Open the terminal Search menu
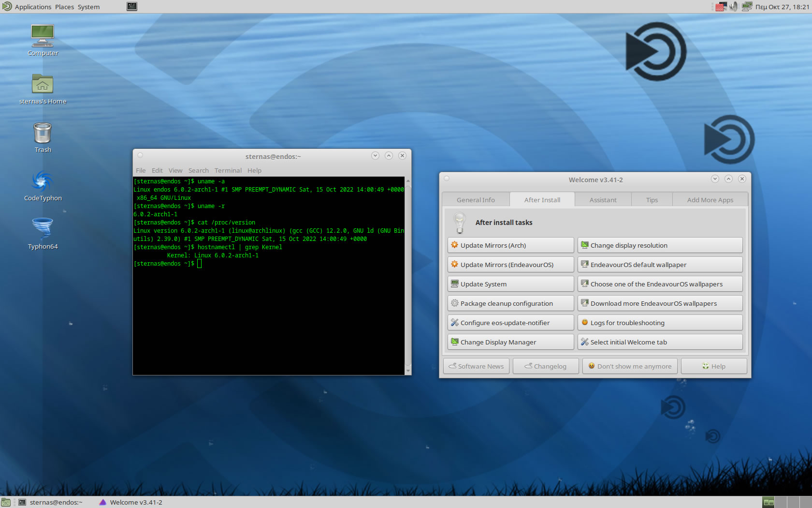Image resolution: width=812 pixels, height=508 pixels. click(x=199, y=170)
